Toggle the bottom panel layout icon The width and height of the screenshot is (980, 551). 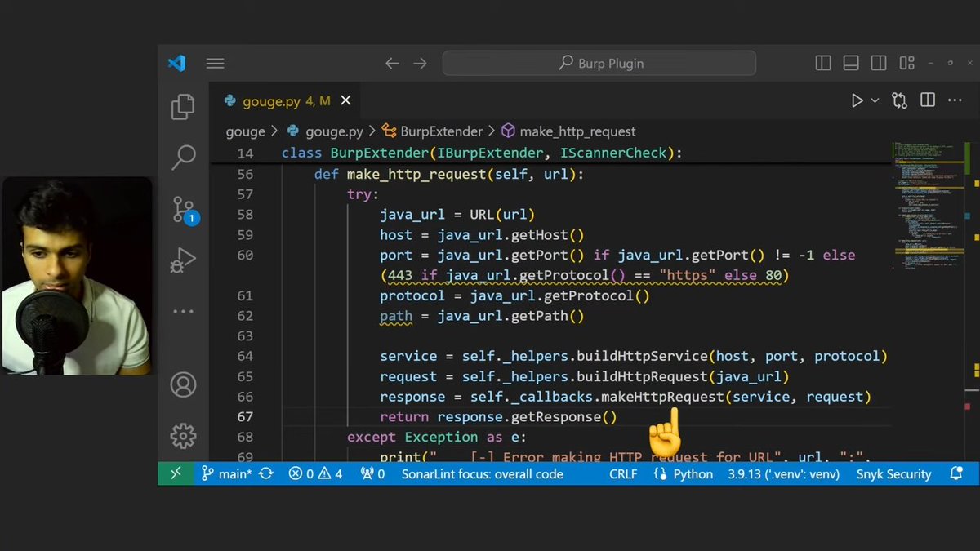coord(851,63)
